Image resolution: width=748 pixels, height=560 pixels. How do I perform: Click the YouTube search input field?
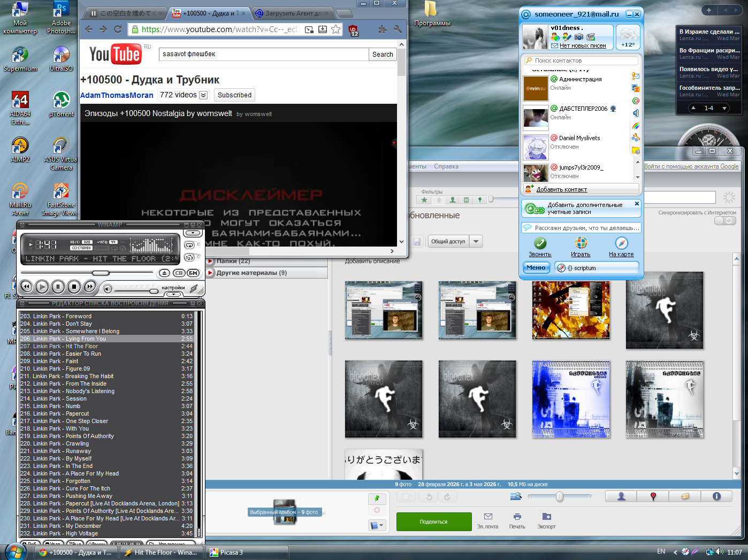(x=264, y=54)
